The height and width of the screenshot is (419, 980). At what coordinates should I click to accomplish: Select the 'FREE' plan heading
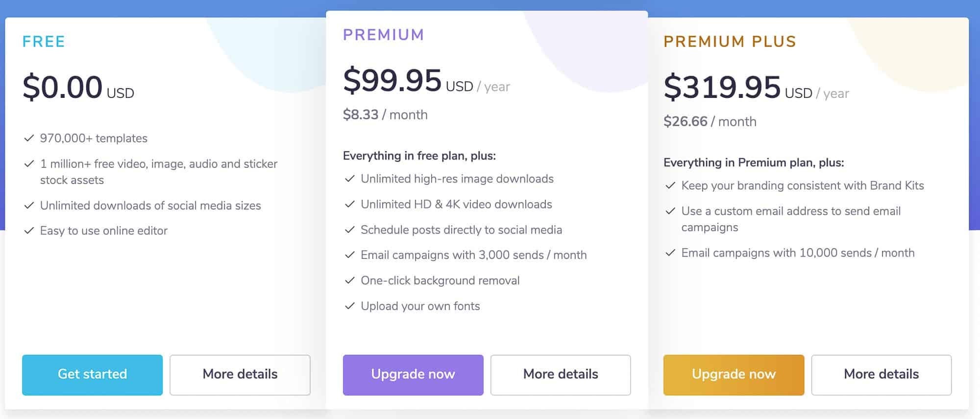coord(44,42)
